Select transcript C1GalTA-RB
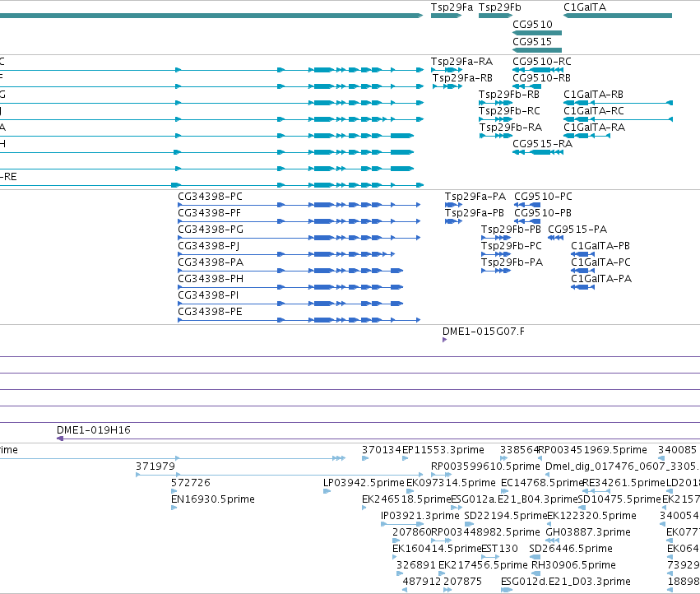The width and height of the screenshot is (700, 594). pyautogui.click(x=593, y=95)
